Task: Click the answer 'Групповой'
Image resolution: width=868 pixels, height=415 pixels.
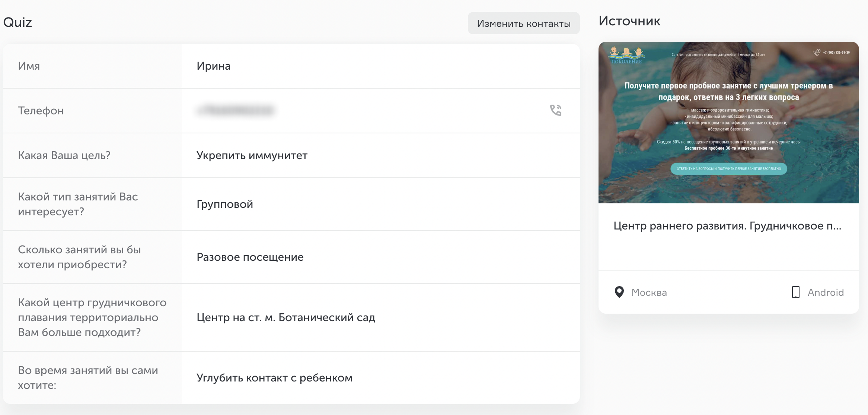Action: coord(225,204)
